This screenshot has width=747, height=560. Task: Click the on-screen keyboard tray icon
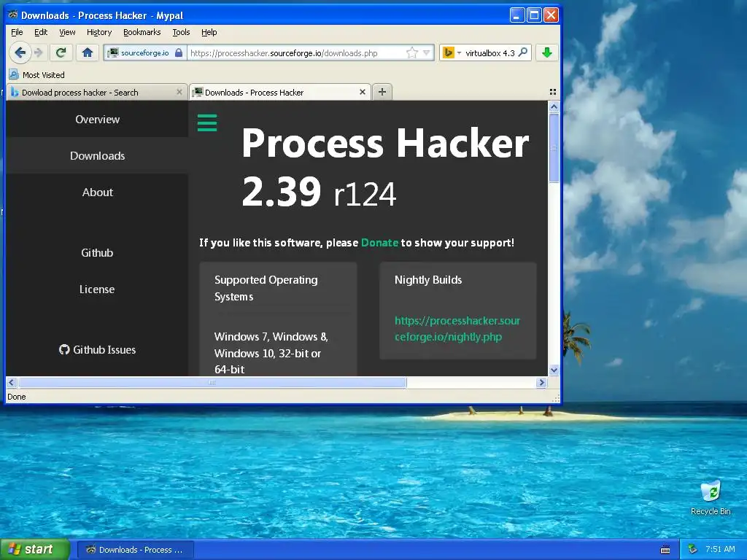click(665, 550)
